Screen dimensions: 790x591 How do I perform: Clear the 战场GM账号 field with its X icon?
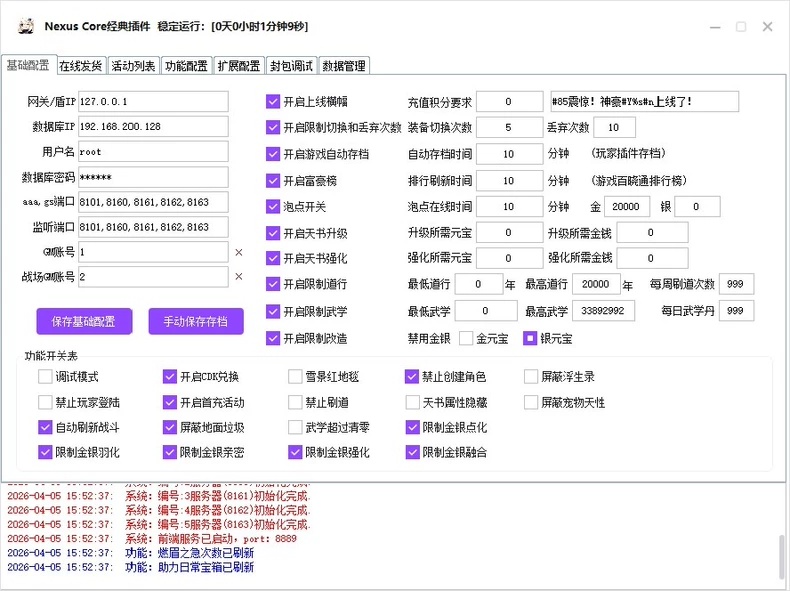point(239,276)
